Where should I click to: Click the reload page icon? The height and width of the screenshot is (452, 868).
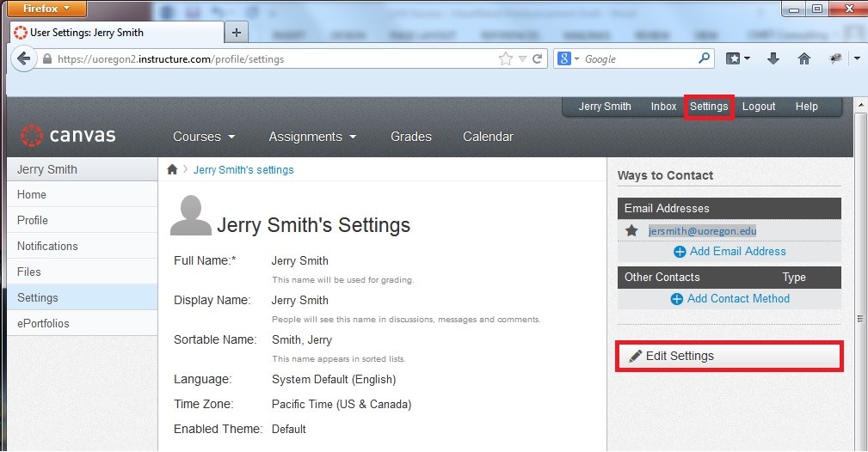(538, 59)
